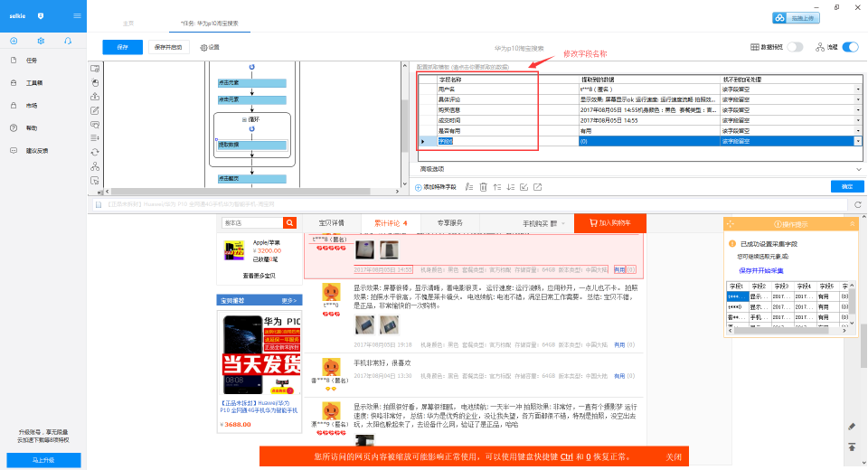This screenshot has width=868, height=470.
Task: Click the orange search magnifier button
Action: [x=290, y=222]
